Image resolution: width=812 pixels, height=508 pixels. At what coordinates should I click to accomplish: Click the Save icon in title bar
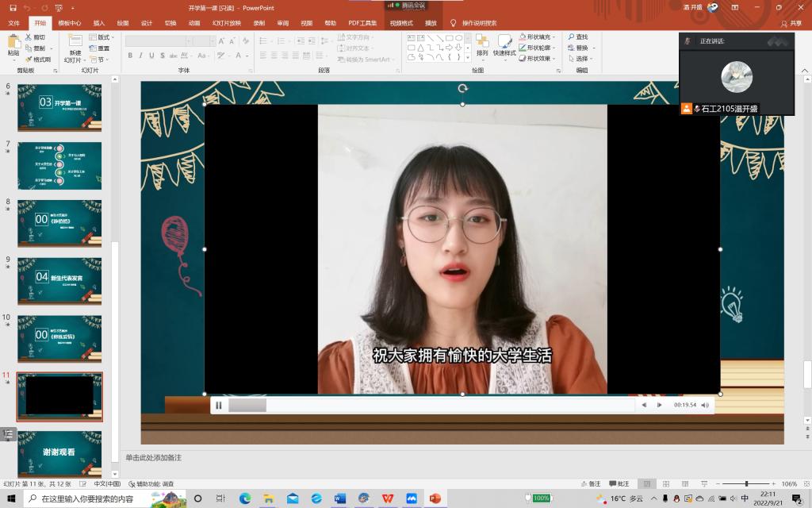pyautogui.click(x=13, y=7)
